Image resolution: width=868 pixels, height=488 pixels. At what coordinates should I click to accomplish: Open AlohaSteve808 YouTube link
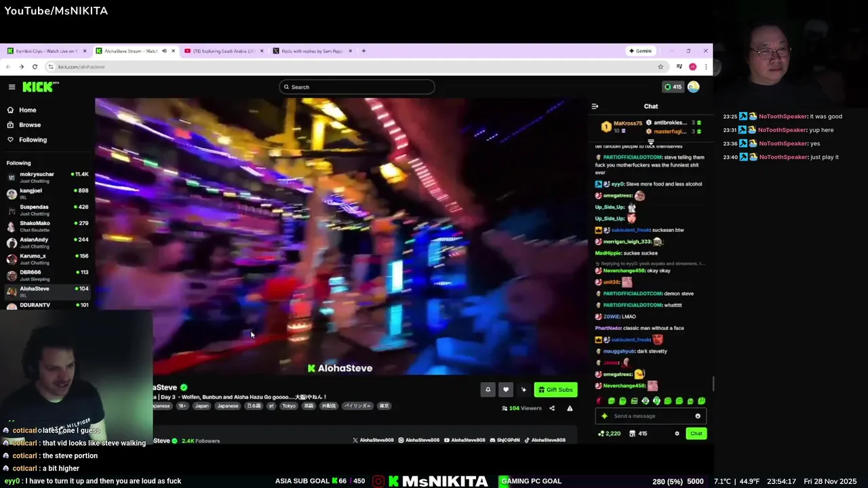465,441
